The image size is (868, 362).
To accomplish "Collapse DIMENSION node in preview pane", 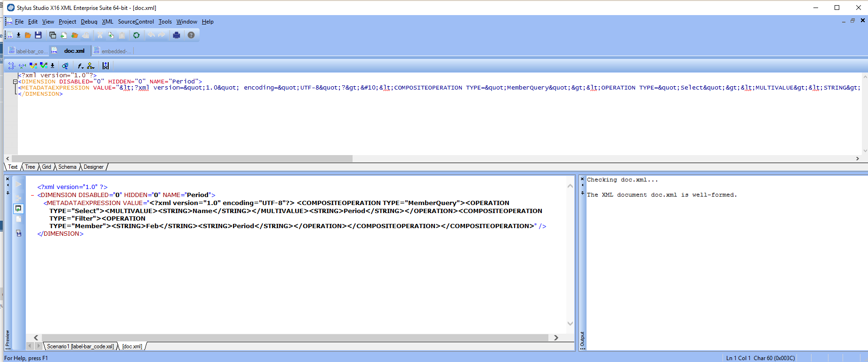I will [32, 195].
